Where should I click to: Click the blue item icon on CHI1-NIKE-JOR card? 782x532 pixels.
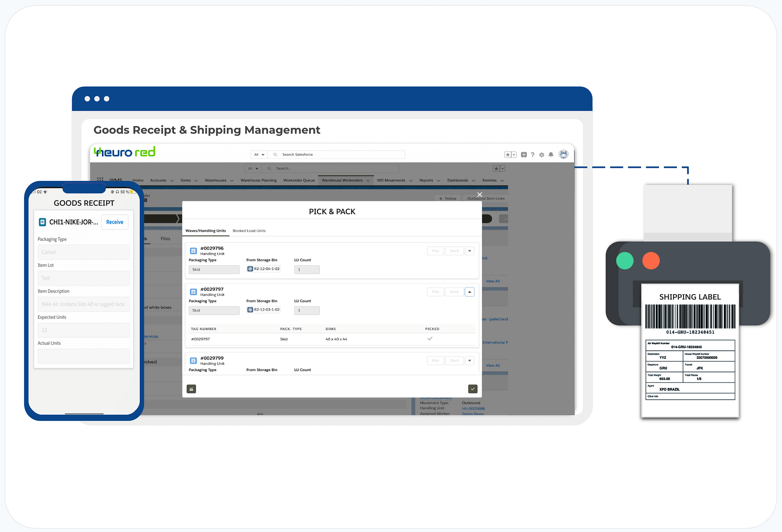coord(42,222)
